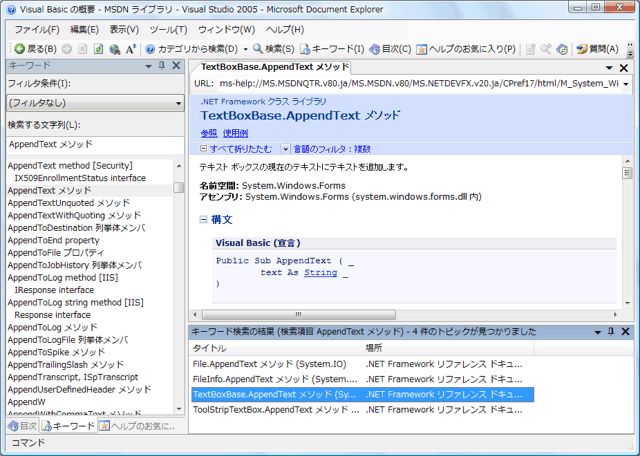Click the forward navigation arrow icon
Image resolution: width=640 pixels, height=456 pixels.
point(67,49)
